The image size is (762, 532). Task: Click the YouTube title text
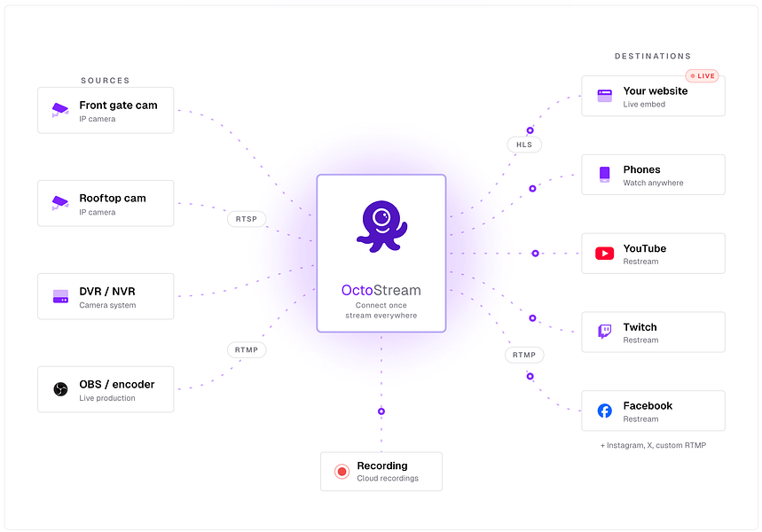[644, 248]
